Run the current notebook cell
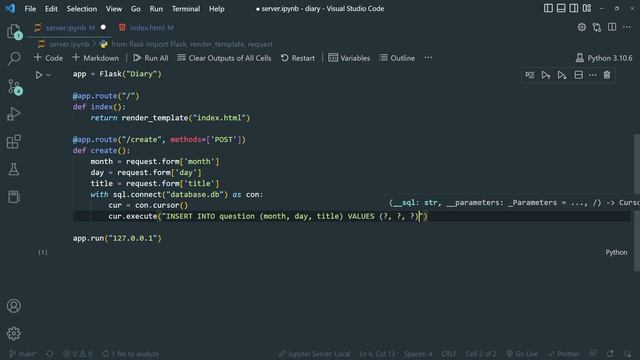Viewport: 640px width, 360px height. click(x=38, y=75)
